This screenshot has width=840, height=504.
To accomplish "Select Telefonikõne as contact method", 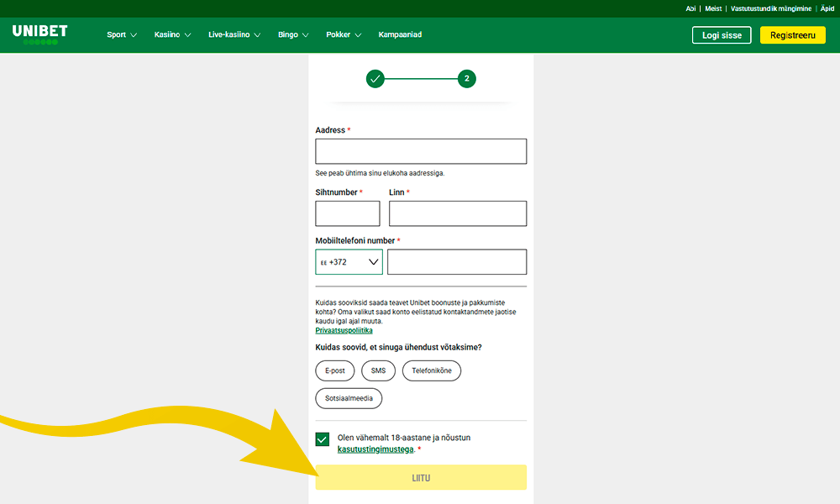I will [x=431, y=370].
